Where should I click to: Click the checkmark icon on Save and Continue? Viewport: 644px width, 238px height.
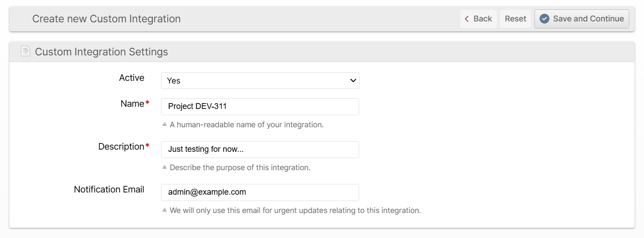[x=544, y=19]
